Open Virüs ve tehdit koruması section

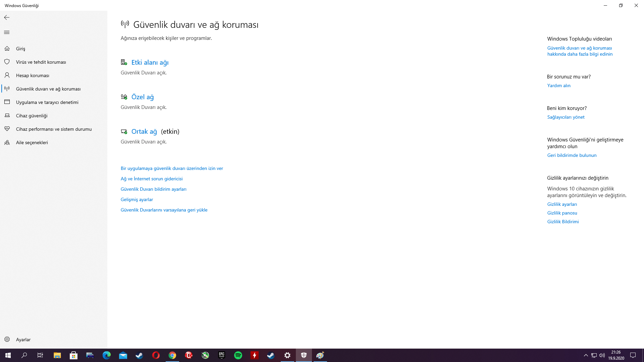pyautogui.click(x=41, y=62)
